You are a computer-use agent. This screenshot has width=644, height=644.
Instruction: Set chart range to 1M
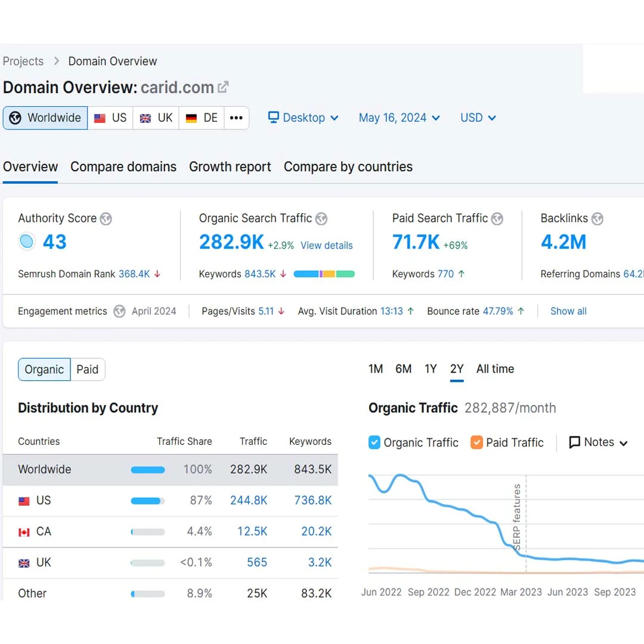(376, 369)
